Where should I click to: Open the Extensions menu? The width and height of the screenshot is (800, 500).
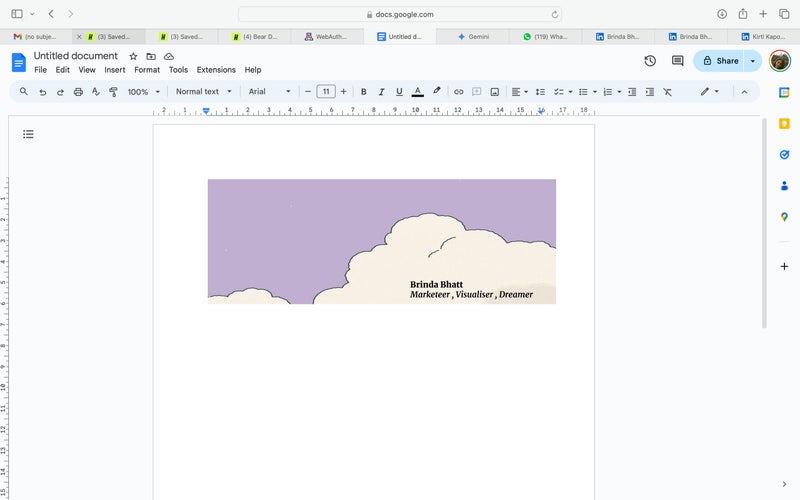tap(216, 70)
